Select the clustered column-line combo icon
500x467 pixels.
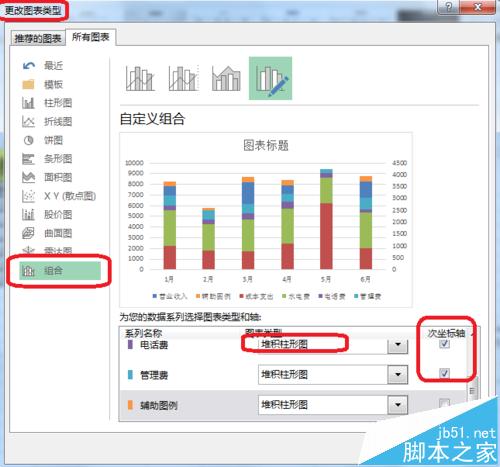click(140, 78)
